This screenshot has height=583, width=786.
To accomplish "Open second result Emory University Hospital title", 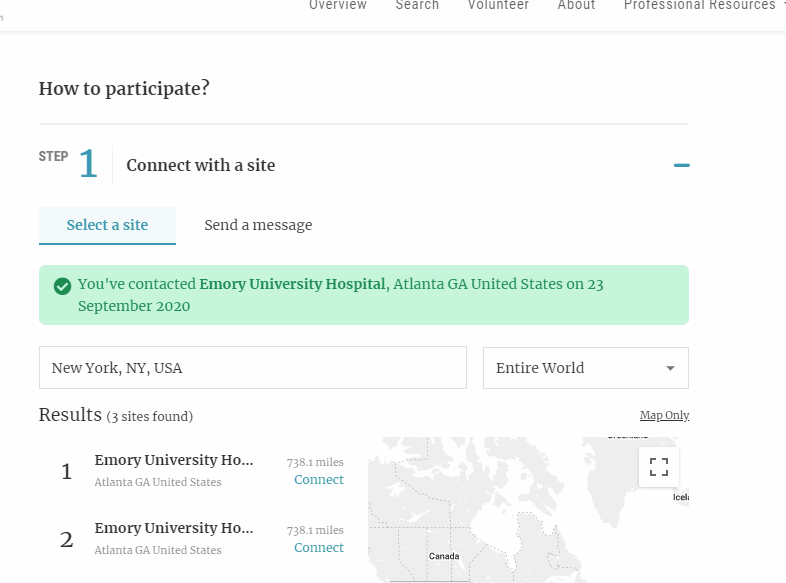I will (x=174, y=528).
